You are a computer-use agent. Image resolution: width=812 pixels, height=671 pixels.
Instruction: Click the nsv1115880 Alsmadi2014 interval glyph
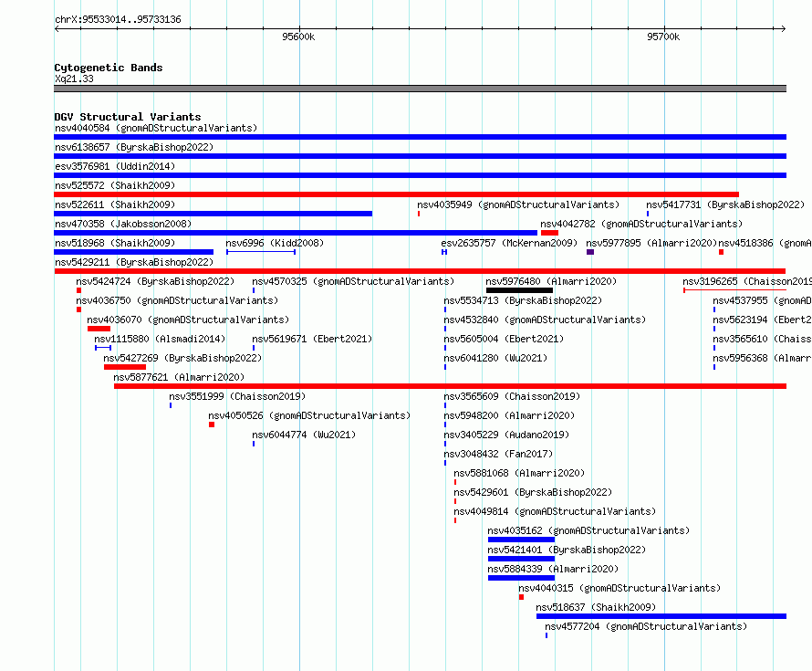pyautogui.click(x=103, y=348)
